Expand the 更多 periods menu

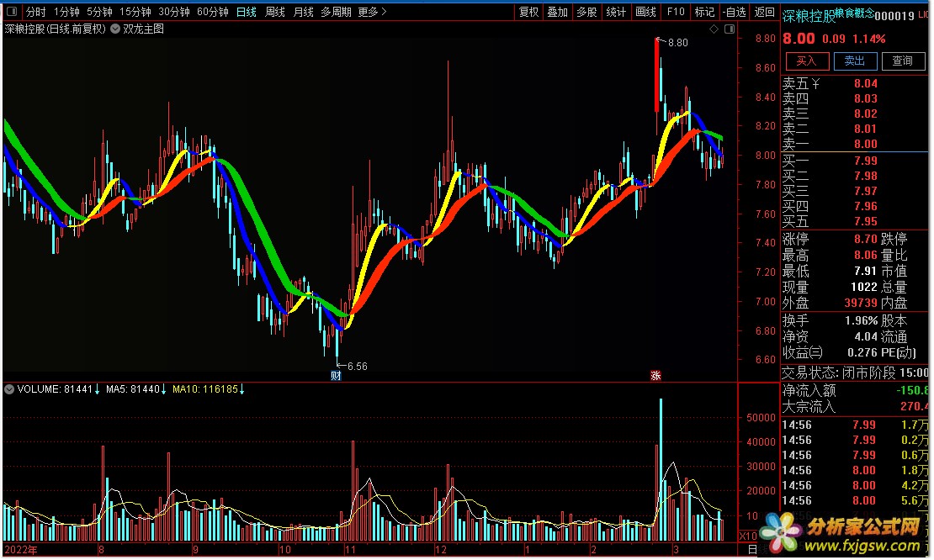372,11
